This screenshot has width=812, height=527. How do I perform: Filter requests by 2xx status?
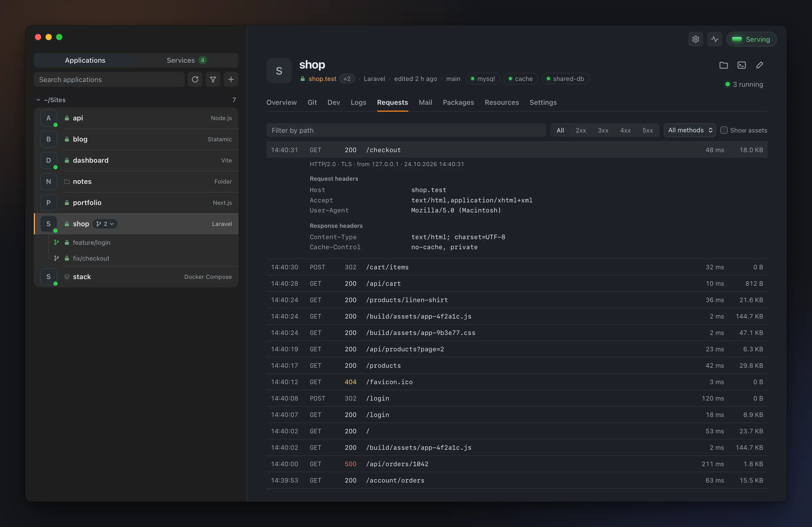pos(581,130)
